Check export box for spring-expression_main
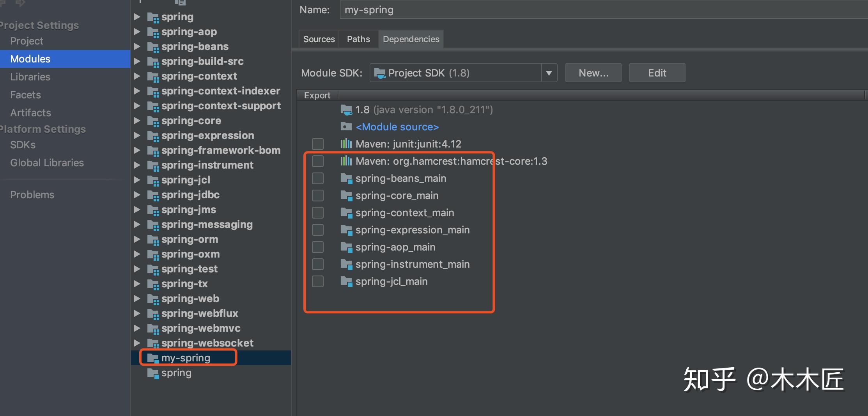The width and height of the screenshot is (868, 416). point(318,230)
